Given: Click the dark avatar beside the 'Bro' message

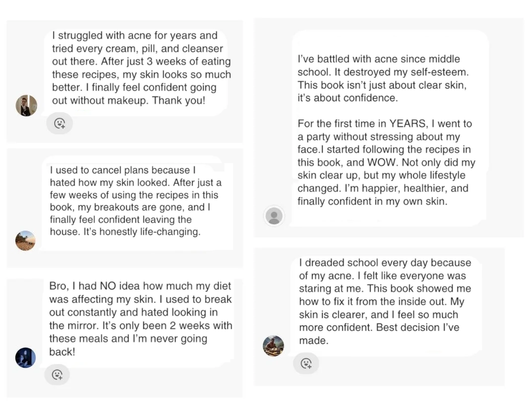Looking at the screenshot, I should point(25,357).
